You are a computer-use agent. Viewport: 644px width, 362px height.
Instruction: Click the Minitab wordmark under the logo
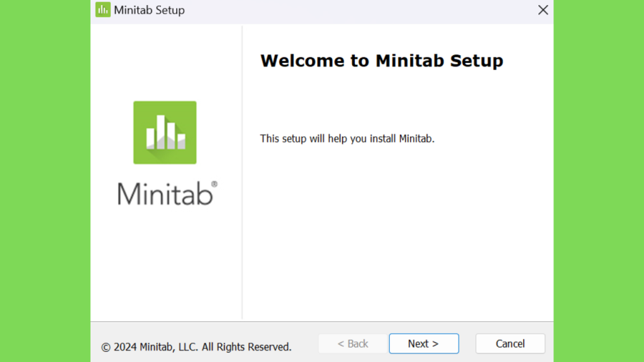tap(167, 193)
